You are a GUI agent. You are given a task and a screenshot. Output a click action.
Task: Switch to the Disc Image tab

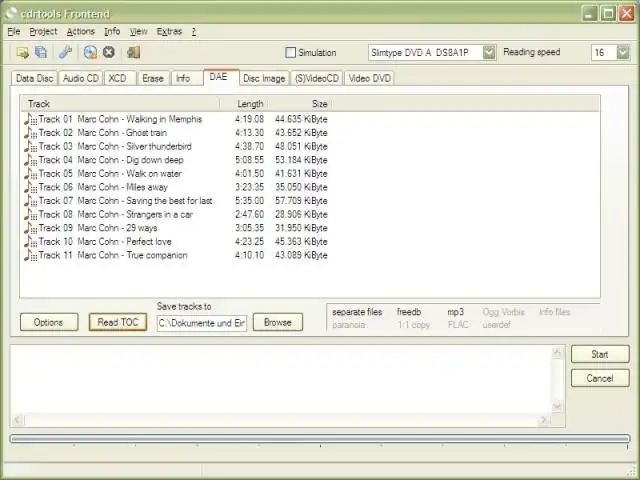pos(264,78)
